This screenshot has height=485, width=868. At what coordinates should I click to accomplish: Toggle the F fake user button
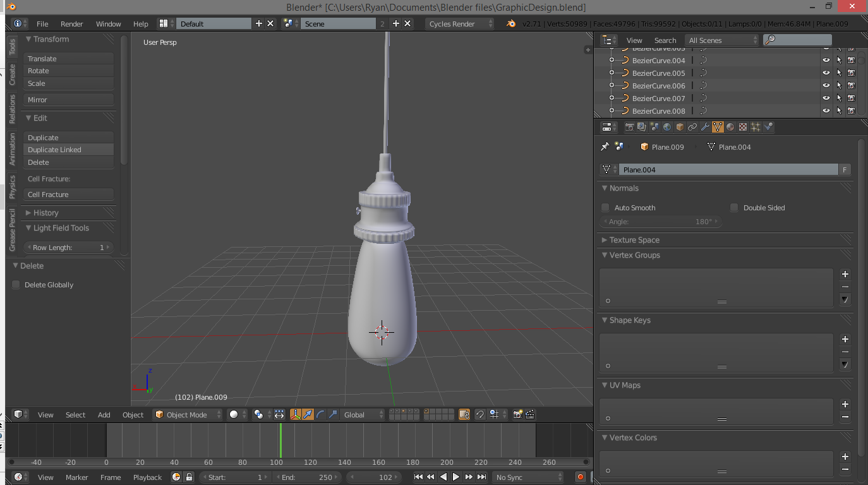pyautogui.click(x=845, y=170)
